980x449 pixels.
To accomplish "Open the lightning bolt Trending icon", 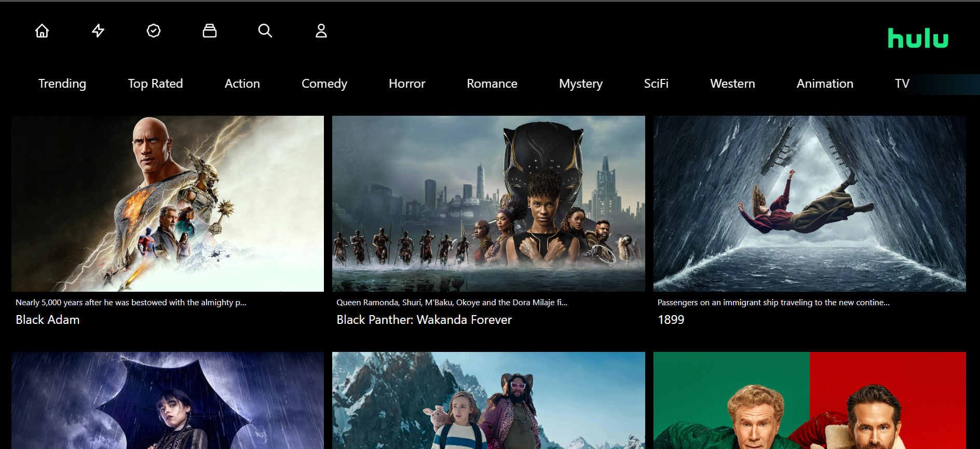I will (98, 31).
